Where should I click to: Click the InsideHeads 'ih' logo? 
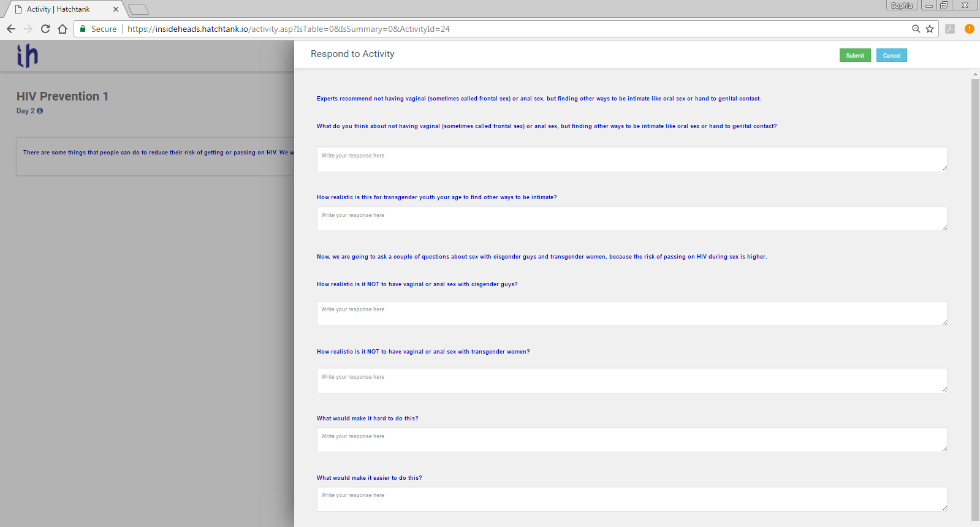[28, 56]
